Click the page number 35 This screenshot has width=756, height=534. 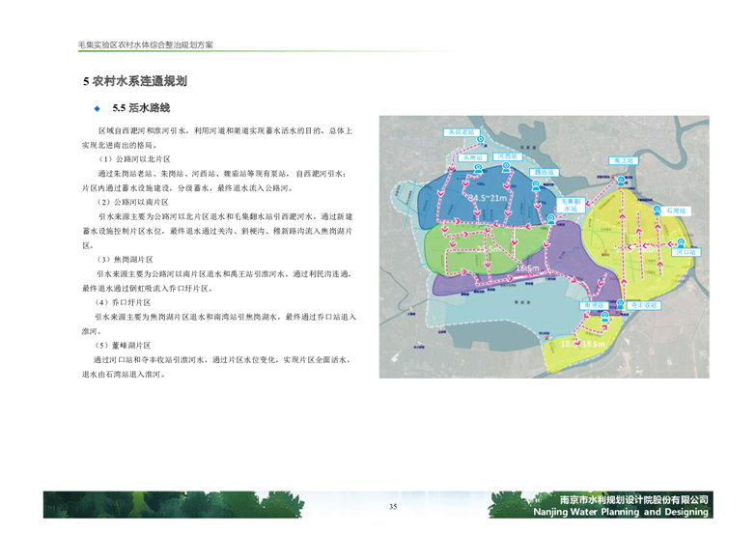(393, 507)
